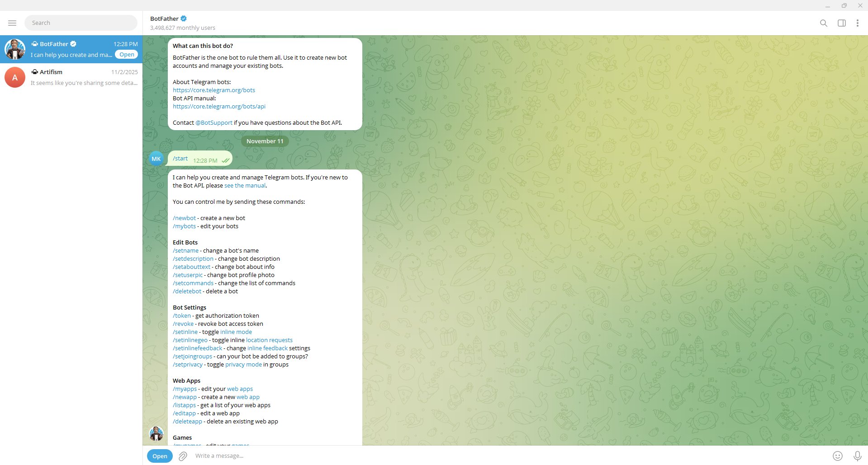
Task: Open the emoji picker smiley icon
Action: click(x=837, y=456)
